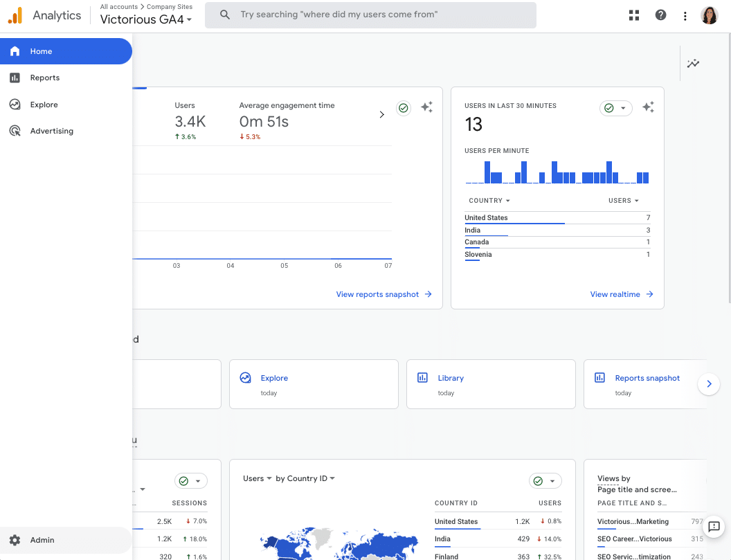Open the Home navigation item
Viewport: 731px width, 560px height.
pos(66,51)
